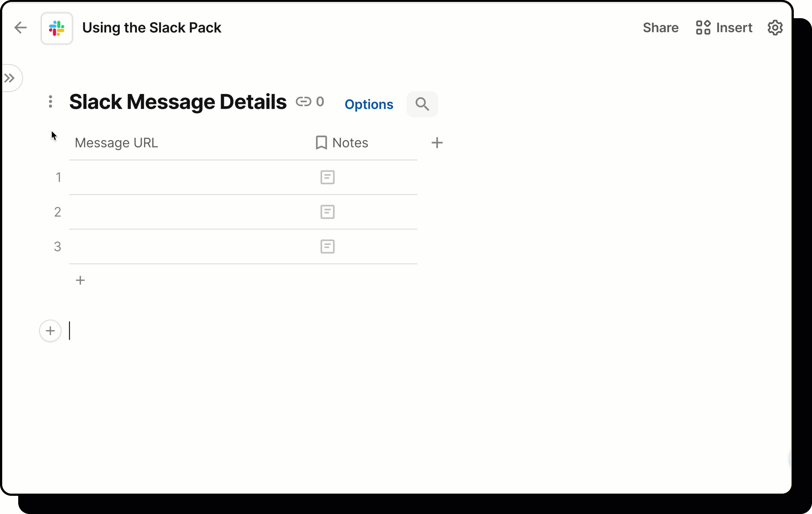812x514 pixels.
Task: Click the back navigation arrow
Action: click(21, 28)
